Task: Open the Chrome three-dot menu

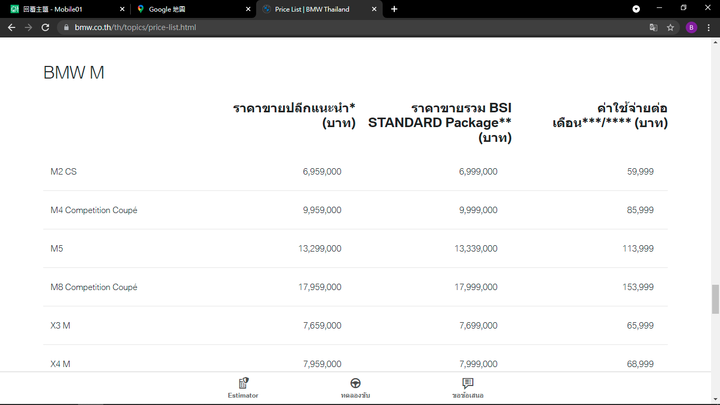Action: click(709, 28)
